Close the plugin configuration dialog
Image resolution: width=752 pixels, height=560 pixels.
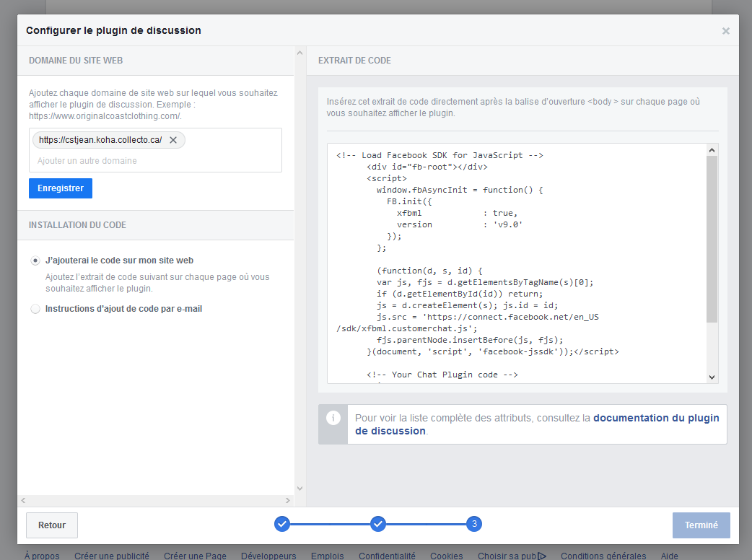click(x=725, y=31)
